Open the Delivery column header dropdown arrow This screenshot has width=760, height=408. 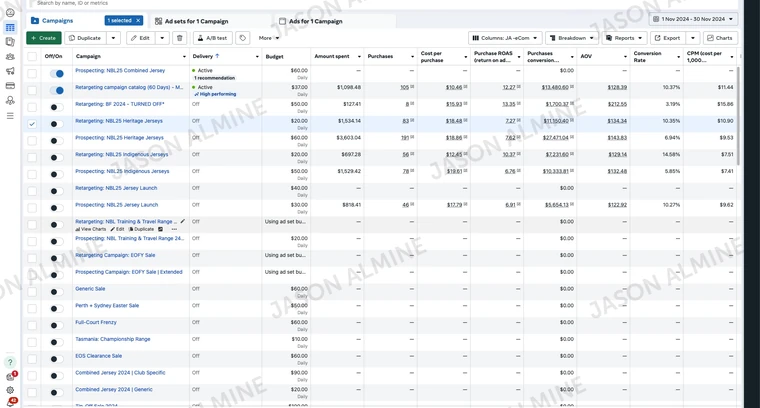click(257, 57)
